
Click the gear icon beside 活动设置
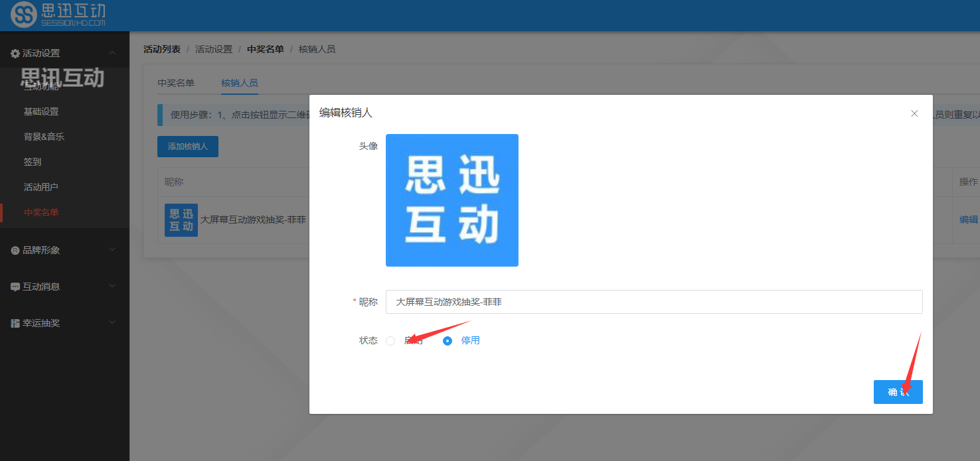tap(15, 53)
